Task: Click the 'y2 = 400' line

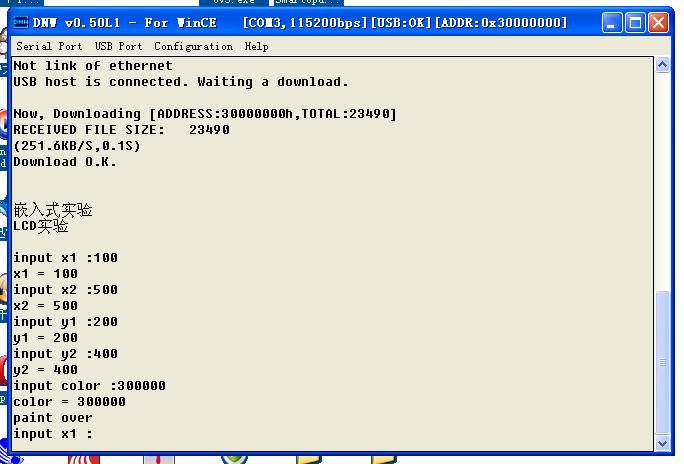Action: coord(45,370)
